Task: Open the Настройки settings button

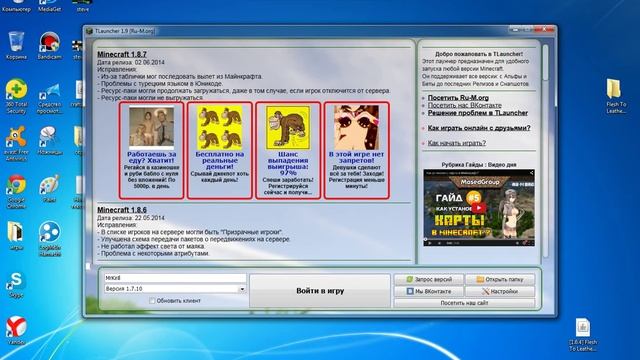Action: pyautogui.click(x=500, y=291)
